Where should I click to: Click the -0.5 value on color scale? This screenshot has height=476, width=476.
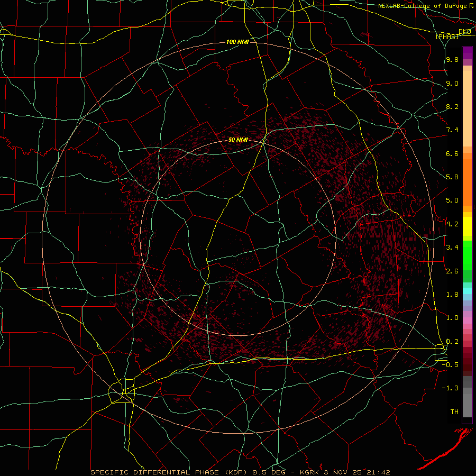[450, 365]
